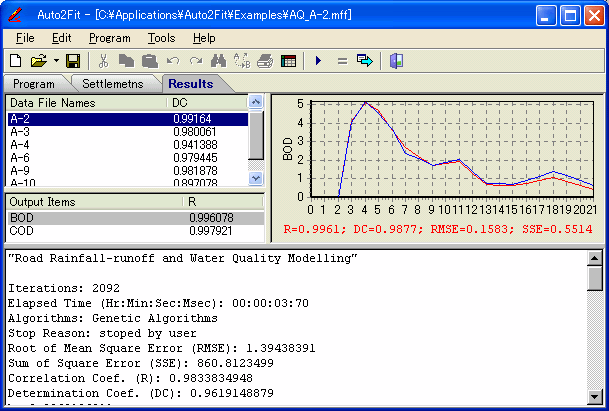Open the Edit menu
609x411 pixels.
pyautogui.click(x=62, y=38)
